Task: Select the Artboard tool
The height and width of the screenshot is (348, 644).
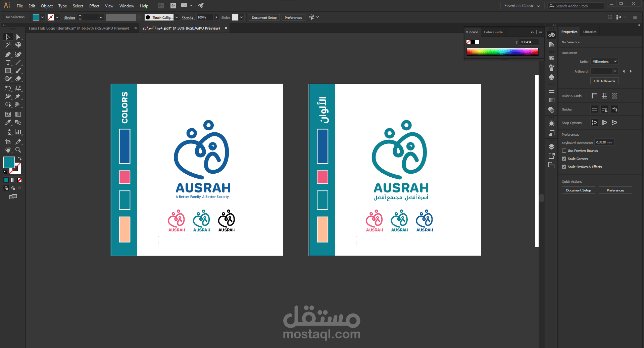Action: pyautogui.click(x=8, y=142)
